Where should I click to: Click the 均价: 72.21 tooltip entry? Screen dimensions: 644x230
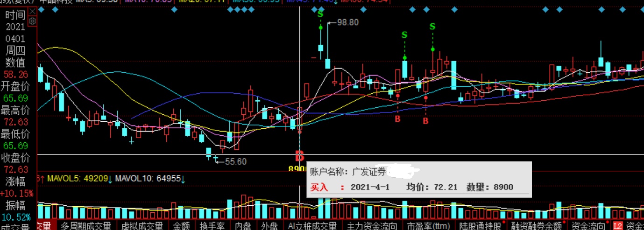click(x=432, y=187)
